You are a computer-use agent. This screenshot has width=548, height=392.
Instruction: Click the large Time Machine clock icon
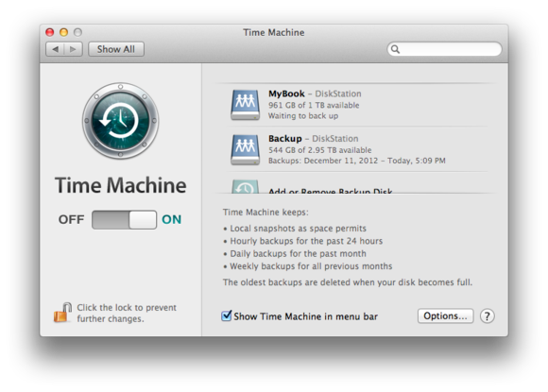tap(120, 121)
